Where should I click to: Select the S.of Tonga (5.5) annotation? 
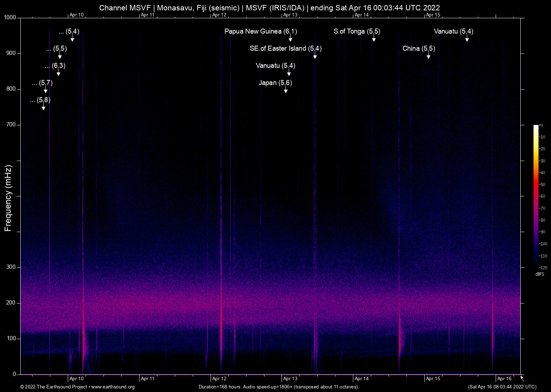(x=357, y=31)
